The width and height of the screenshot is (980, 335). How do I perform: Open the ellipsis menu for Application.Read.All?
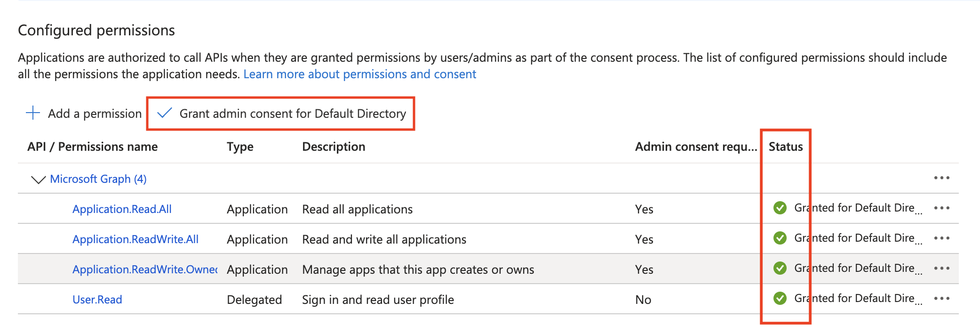941,208
